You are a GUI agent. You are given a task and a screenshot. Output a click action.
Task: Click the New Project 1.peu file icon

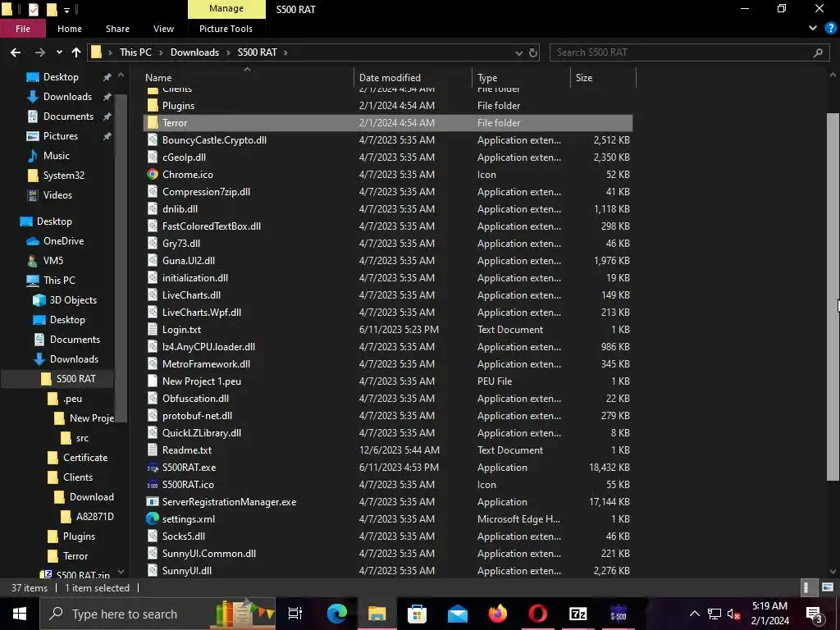153,381
